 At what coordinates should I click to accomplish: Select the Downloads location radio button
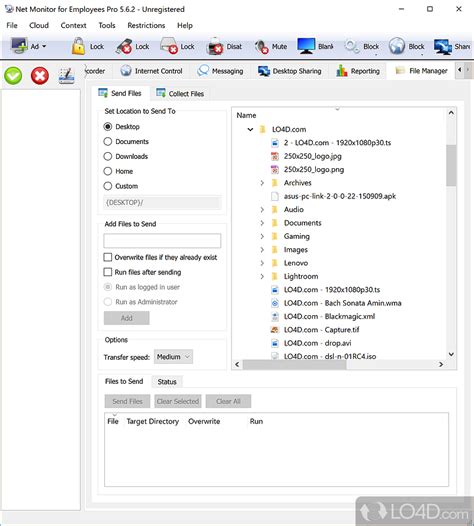click(108, 156)
